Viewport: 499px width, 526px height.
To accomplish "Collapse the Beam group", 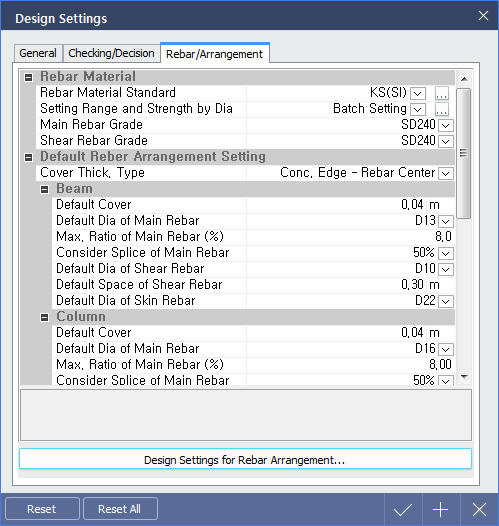I will pos(44,190).
